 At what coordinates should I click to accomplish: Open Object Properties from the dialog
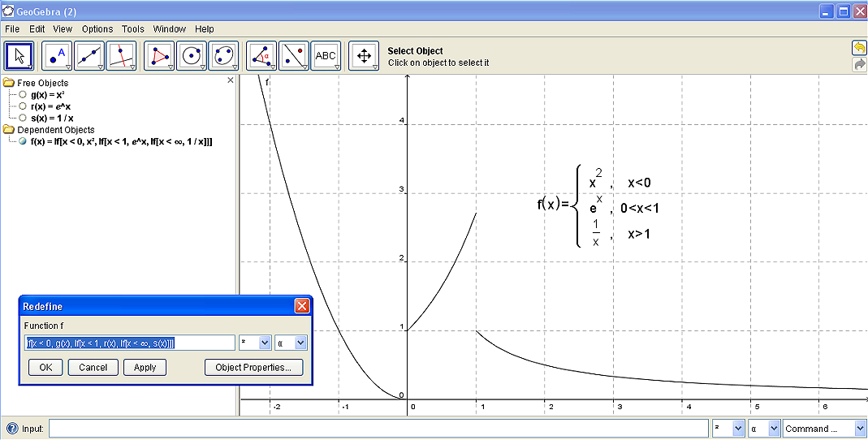coord(253,368)
